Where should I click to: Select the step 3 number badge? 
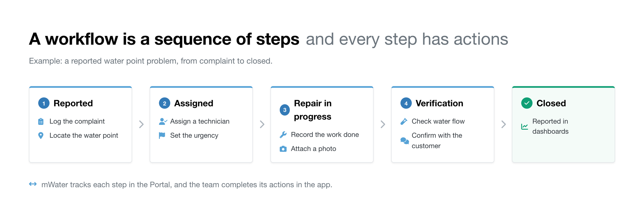click(x=285, y=110)
